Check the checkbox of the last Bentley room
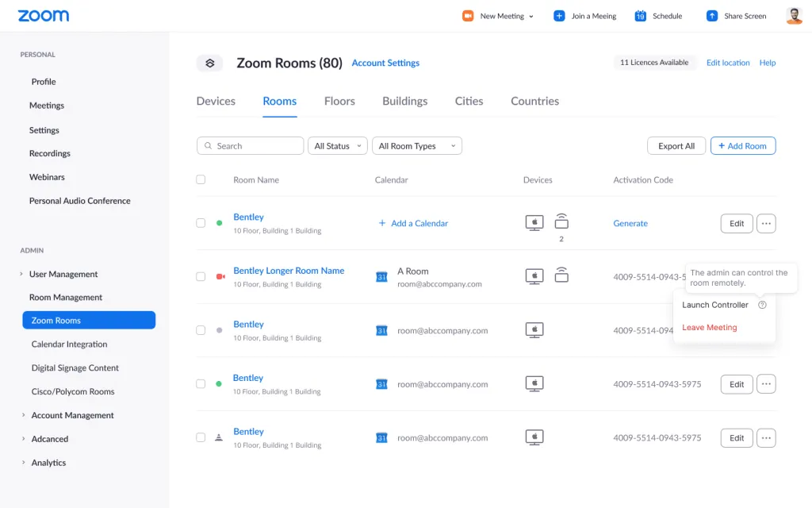Image resolution: width=812 pixels, height=508 pixels. (201, 437)
